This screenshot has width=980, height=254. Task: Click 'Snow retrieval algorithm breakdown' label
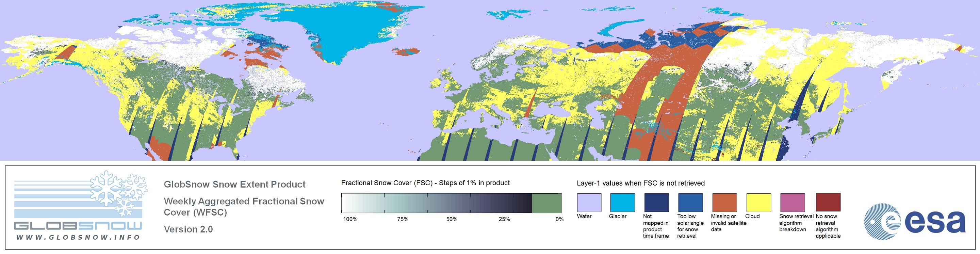[x=796, y=223]
